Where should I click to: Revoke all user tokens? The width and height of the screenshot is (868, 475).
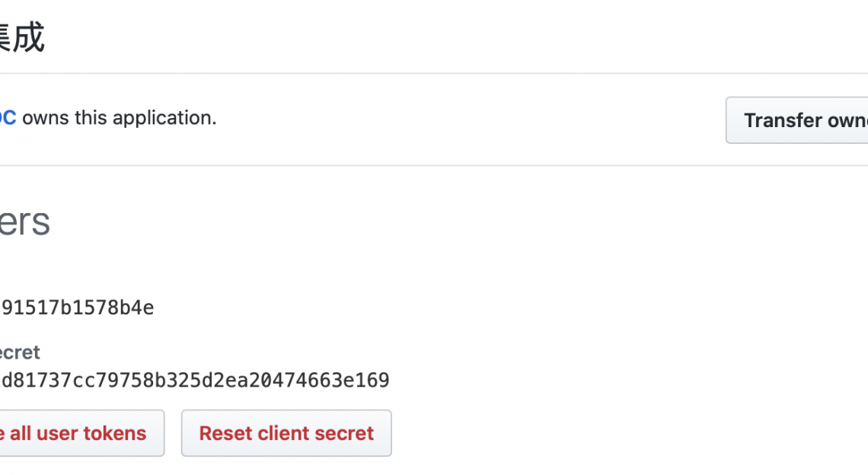[76, 433]
